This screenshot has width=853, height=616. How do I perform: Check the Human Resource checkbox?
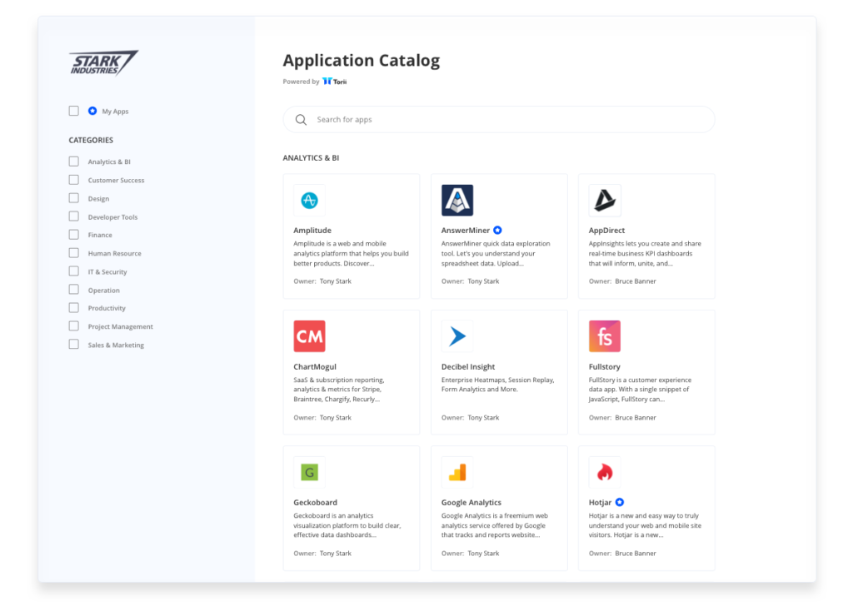click(x=74, y=253)
